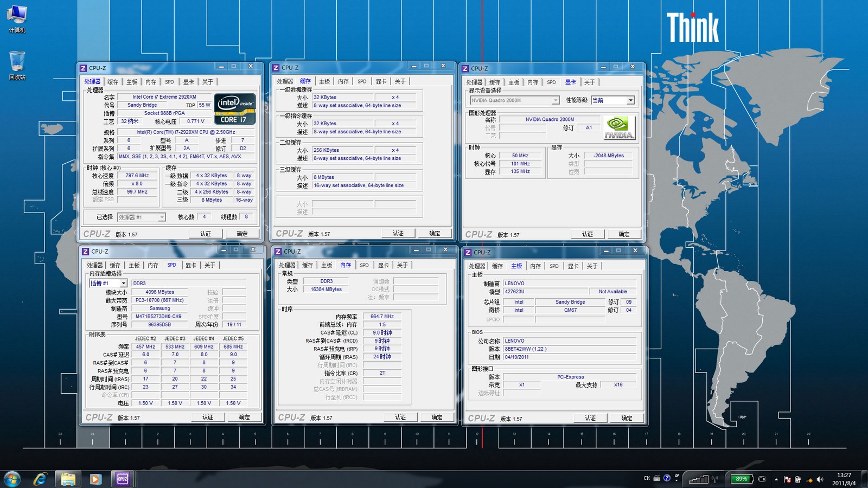Click 确定 button in cache window

point(435,233)
